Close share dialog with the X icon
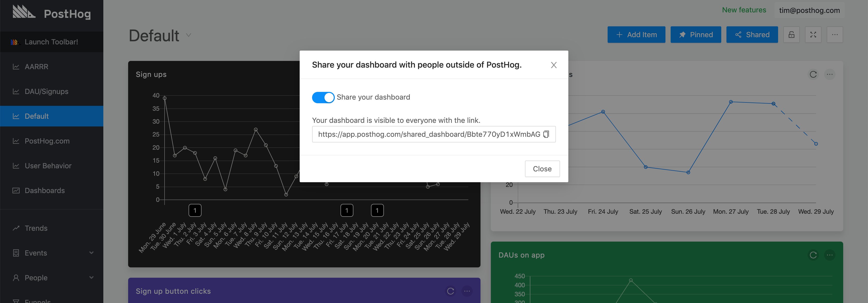 click(x=553, y=65)
